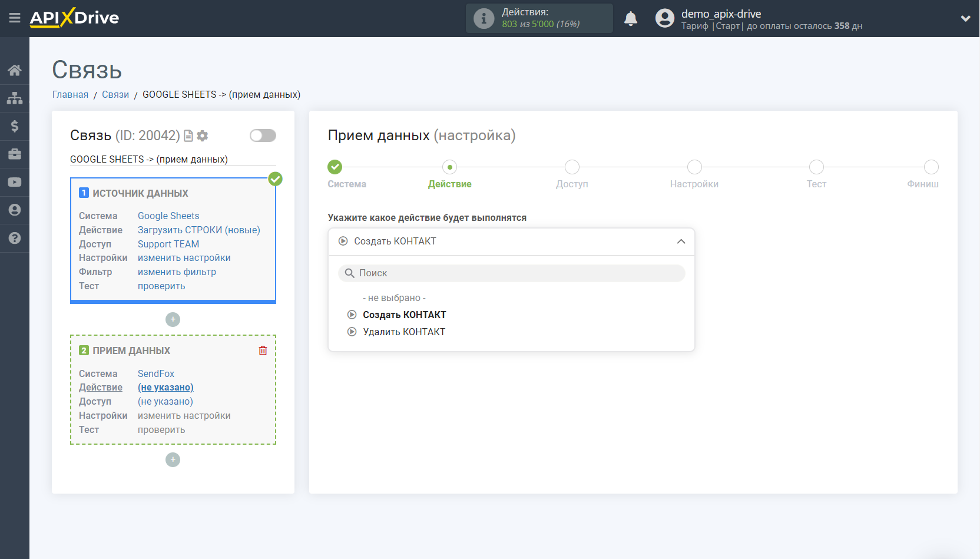This screenshot has height=559, width=980.
Task: Click the Настройки step
Action: click(694, 167)
